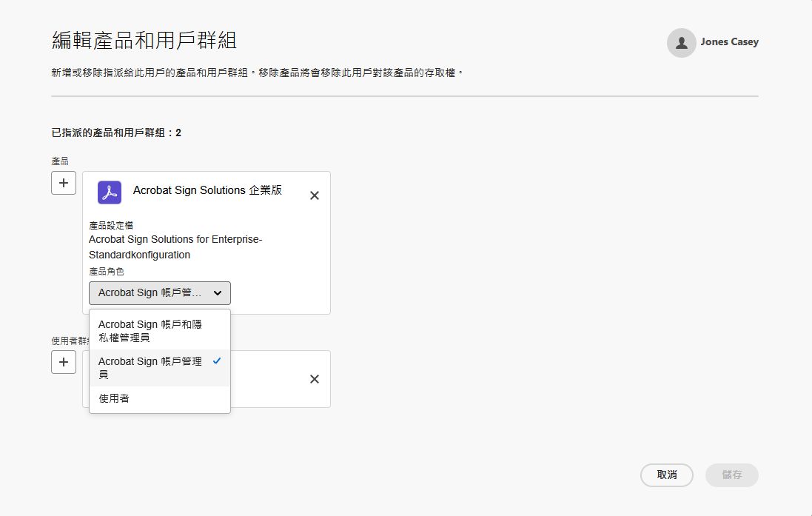Remove the user group card with X icon
812x516 pixels.
tap(315, 379)
